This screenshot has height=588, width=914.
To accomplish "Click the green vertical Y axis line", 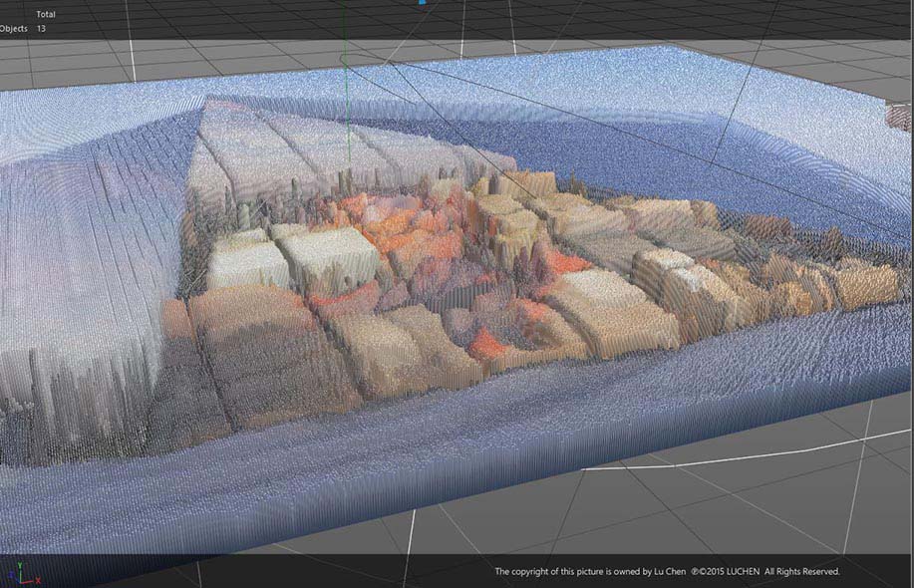I will pos(345,30).
